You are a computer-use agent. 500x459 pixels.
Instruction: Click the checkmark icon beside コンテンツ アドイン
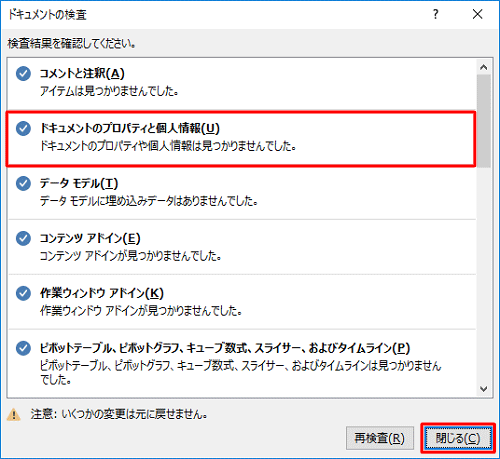(x=23, y=238)
